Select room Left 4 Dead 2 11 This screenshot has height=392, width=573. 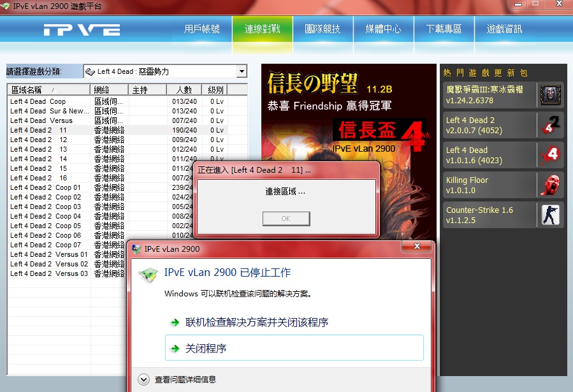(117, 130)
